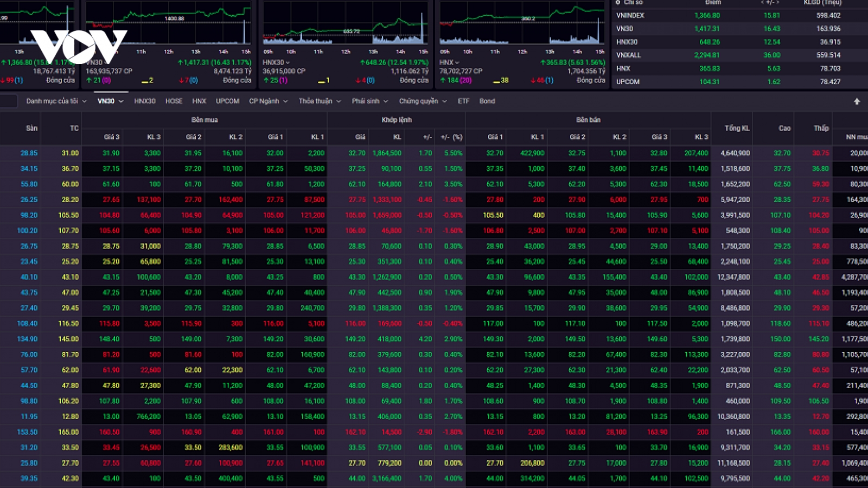
Task: Click the Sàn column header
Action: (x=32, y=129)
